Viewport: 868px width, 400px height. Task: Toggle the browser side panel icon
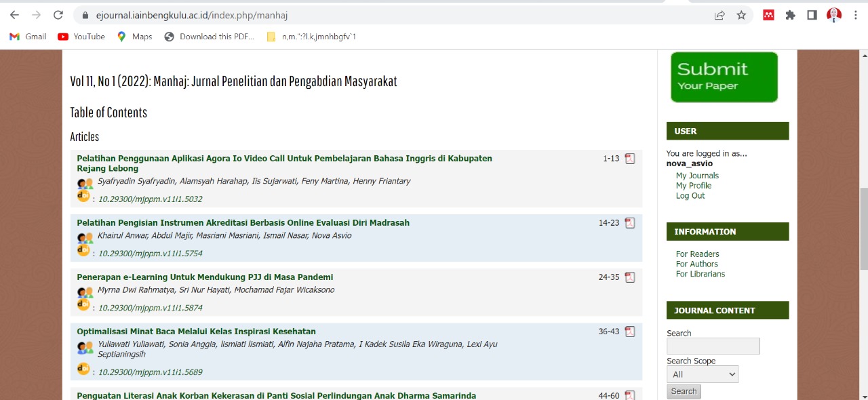coord(812,15)
